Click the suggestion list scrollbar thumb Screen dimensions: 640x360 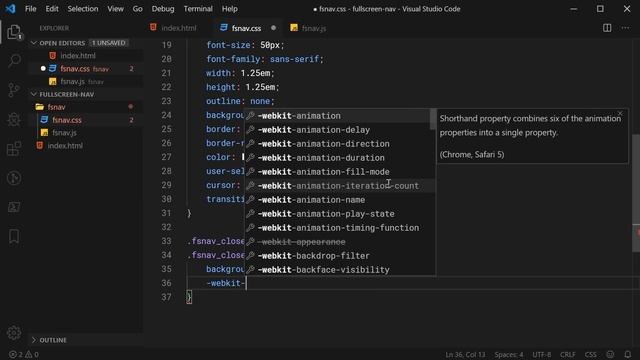pos(433,119)
